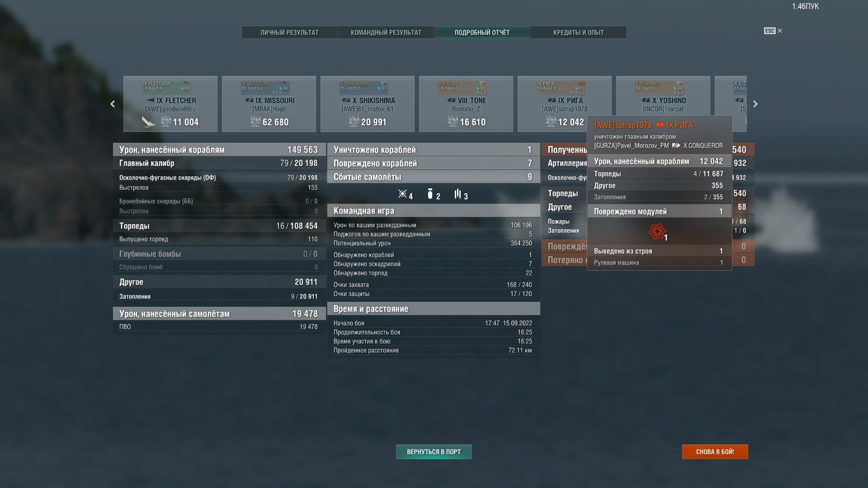Click the bomber planes shot down icon
This screenshot has height=488, width=868.
(x=430, y=194)
